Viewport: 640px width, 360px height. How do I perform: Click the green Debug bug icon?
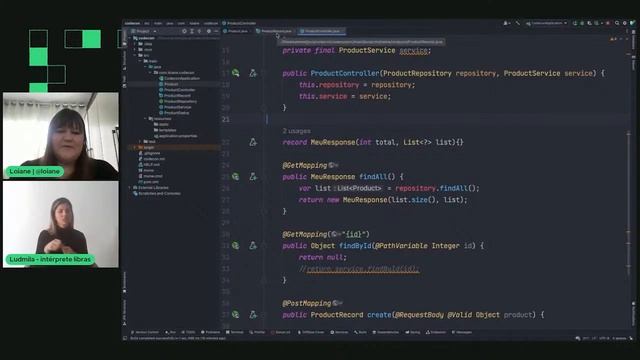coord(582,23)
